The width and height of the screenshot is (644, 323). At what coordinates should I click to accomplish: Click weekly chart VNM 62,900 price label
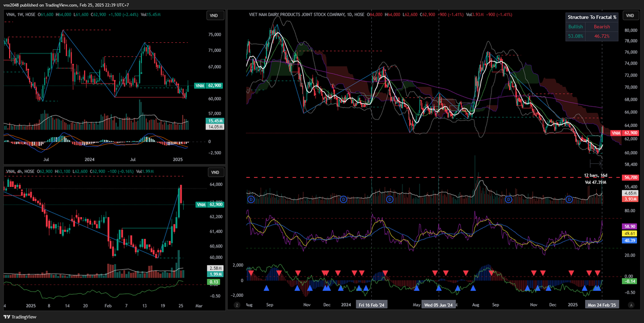[207, 86]
